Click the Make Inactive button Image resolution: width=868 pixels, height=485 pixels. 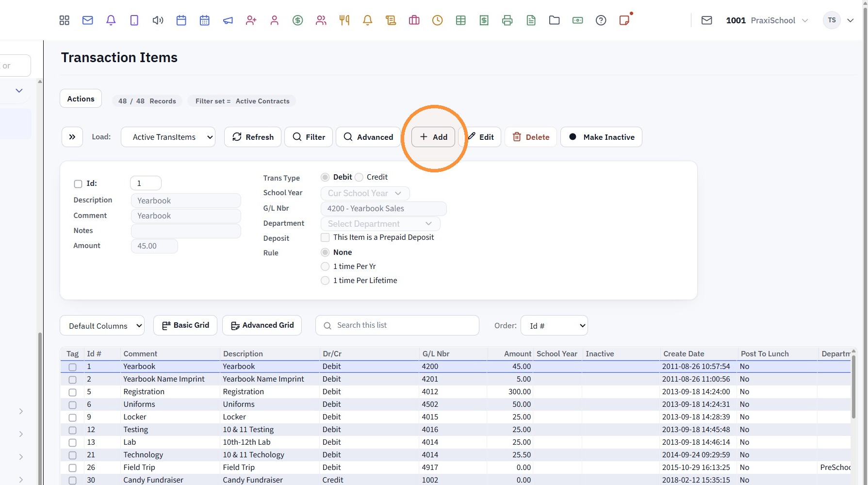click(601, 137)
